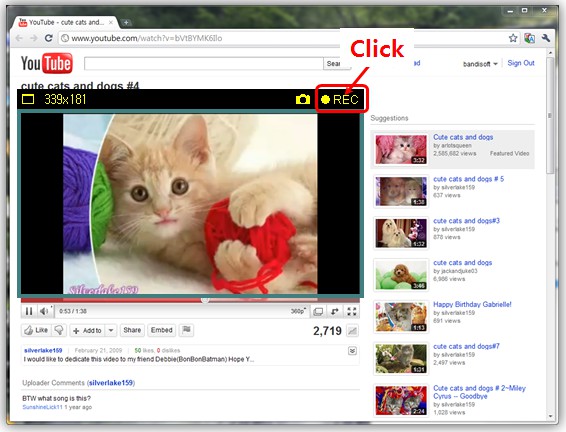Open the 360p quality dropdown
The height and width of the screenshot is (432, 566).
click(299, 311)
